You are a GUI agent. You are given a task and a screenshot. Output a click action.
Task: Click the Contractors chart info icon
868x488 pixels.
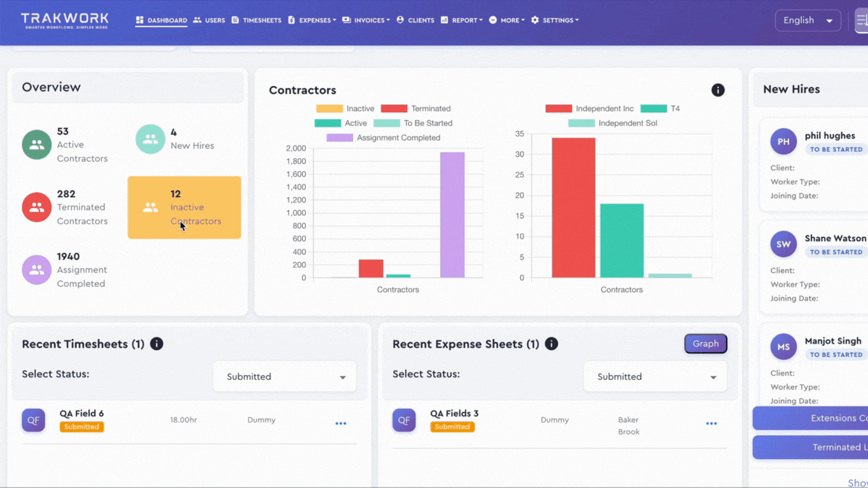coord(718,90)
